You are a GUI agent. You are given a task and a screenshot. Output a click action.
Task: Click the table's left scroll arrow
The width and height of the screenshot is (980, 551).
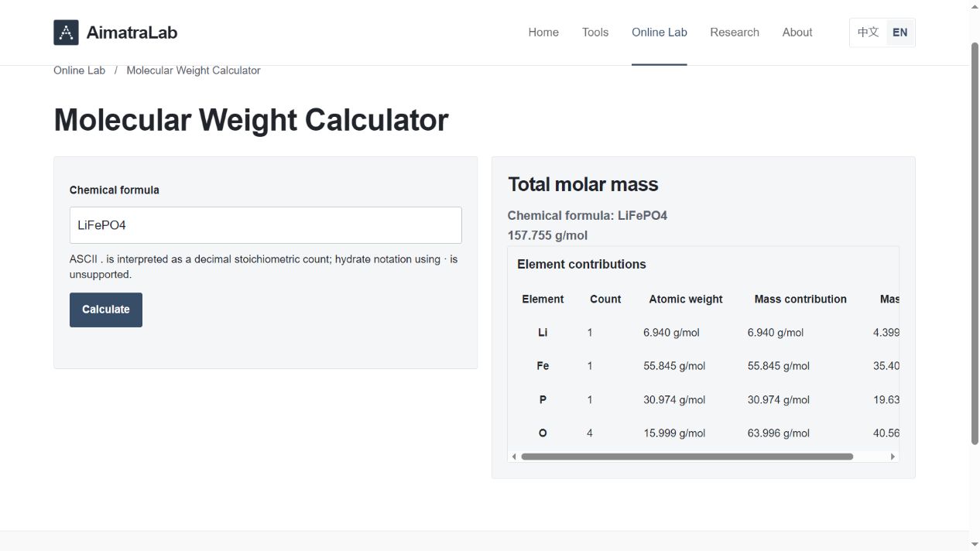[x=514, y=457]
